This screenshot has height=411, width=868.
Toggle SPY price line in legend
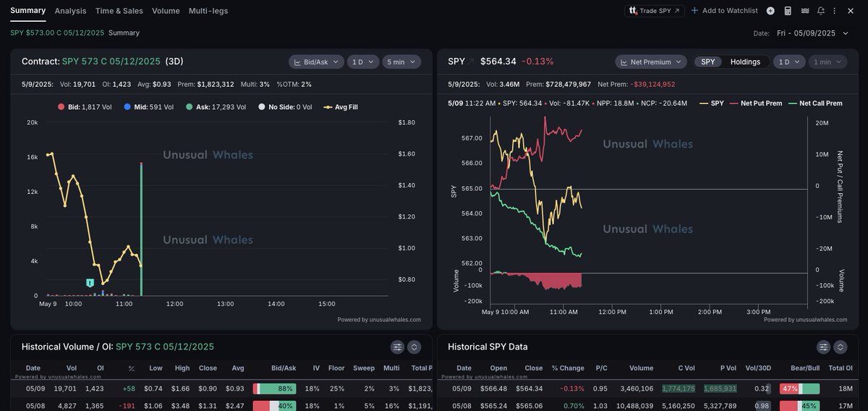[712, 103]
